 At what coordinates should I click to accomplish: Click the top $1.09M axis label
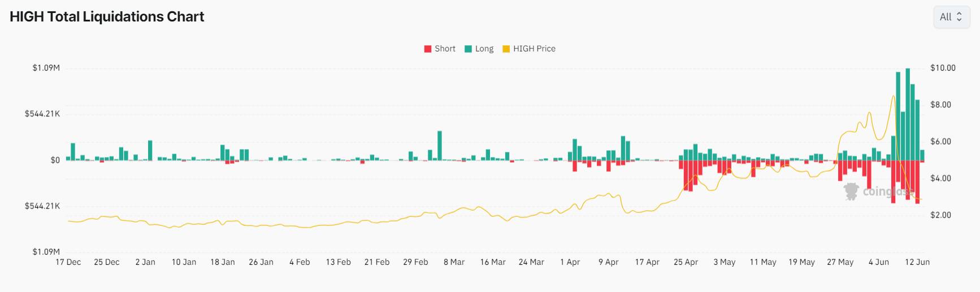tap(46, 68)
